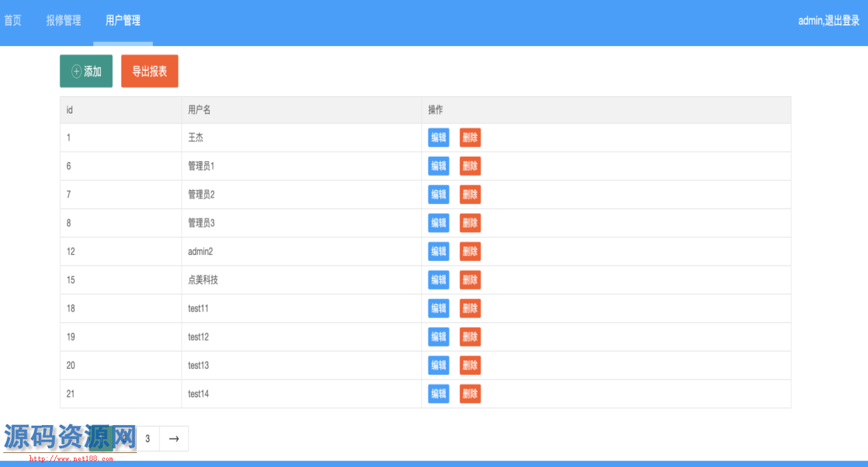Click the id cell 20
Image resolution: width=868 pixels, height=467 pixels.
[121, 365]
